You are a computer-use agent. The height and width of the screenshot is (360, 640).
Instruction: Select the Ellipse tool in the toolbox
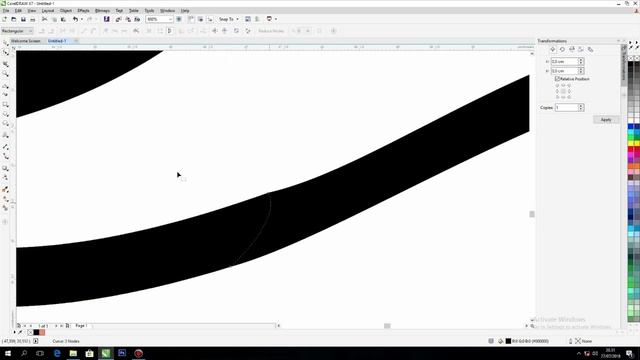point(6,114)
